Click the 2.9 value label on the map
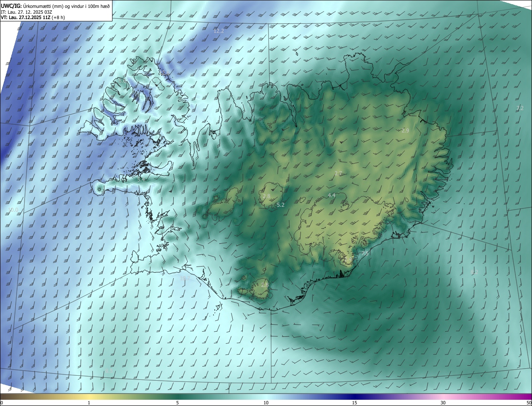The width and height of the screenshot is (532, 406). point(406,130)
